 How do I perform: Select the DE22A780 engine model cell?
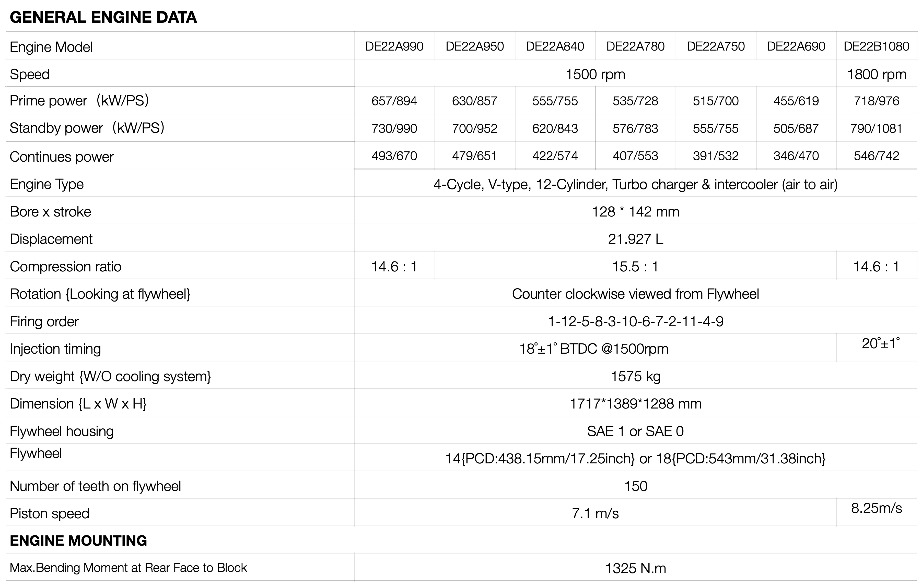click(x=636, y=46)
